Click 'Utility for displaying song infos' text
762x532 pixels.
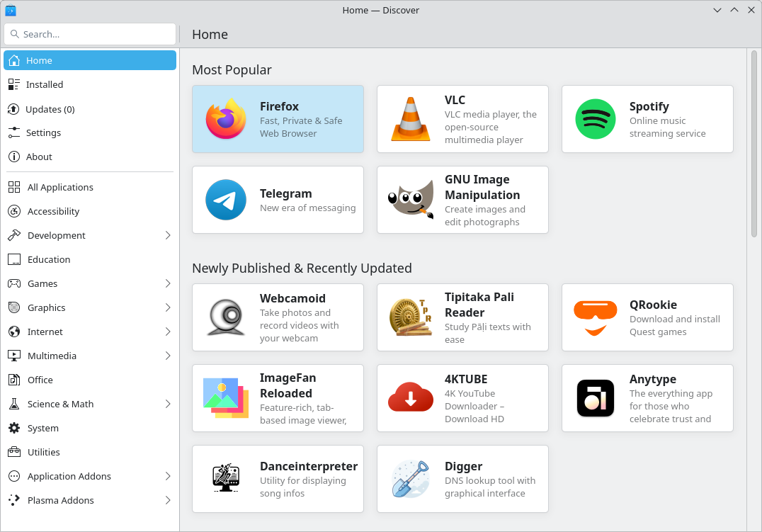[303, 487]
